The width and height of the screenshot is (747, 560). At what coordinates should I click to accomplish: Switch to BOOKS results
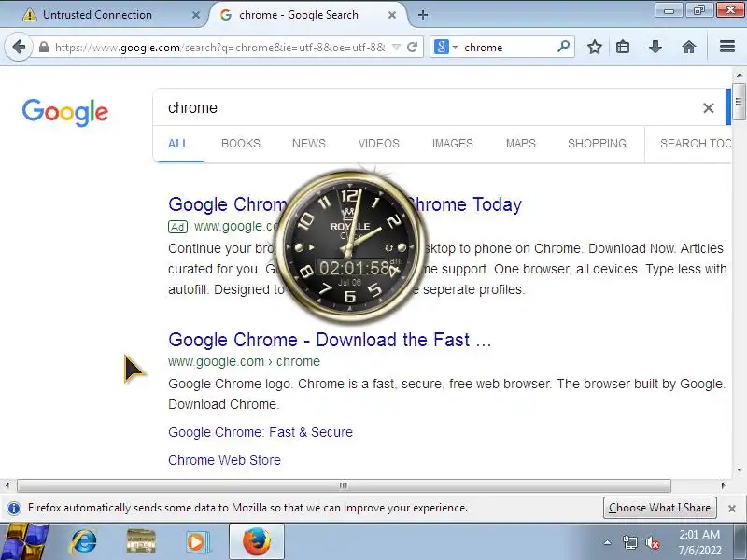click(x=241, y=144)
